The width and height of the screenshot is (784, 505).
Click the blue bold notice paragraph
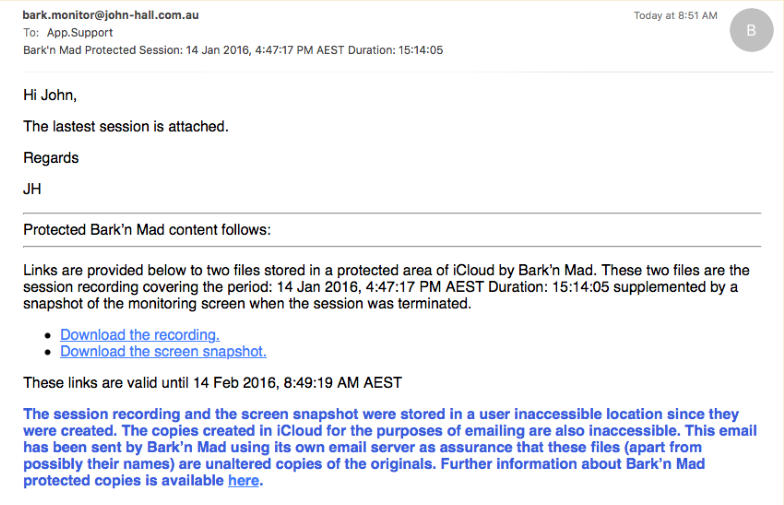point(380,447)
